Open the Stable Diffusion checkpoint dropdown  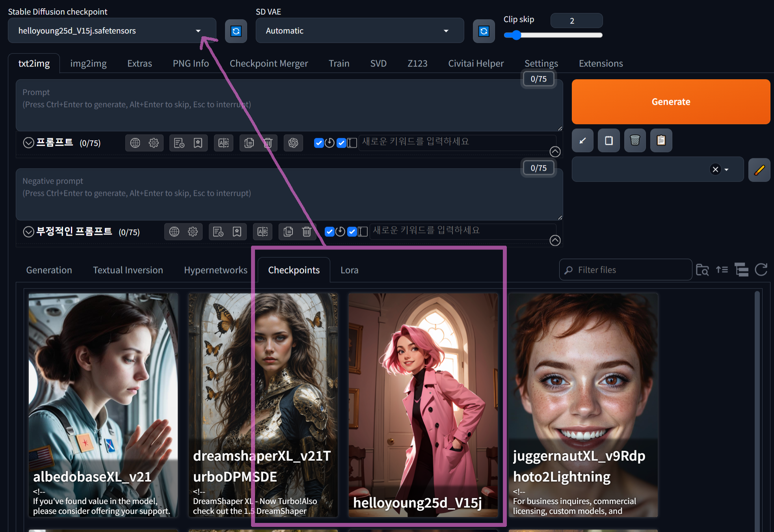click(198, 31)
